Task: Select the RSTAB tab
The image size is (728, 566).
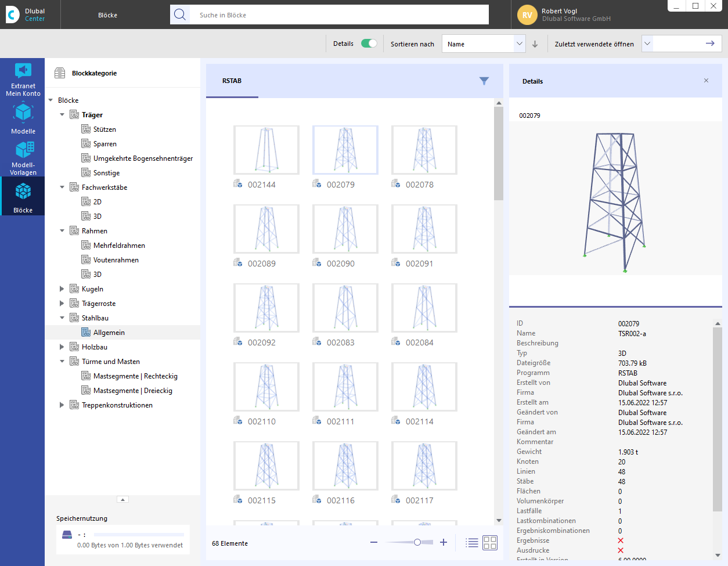Action: click(x=232, y=81)
